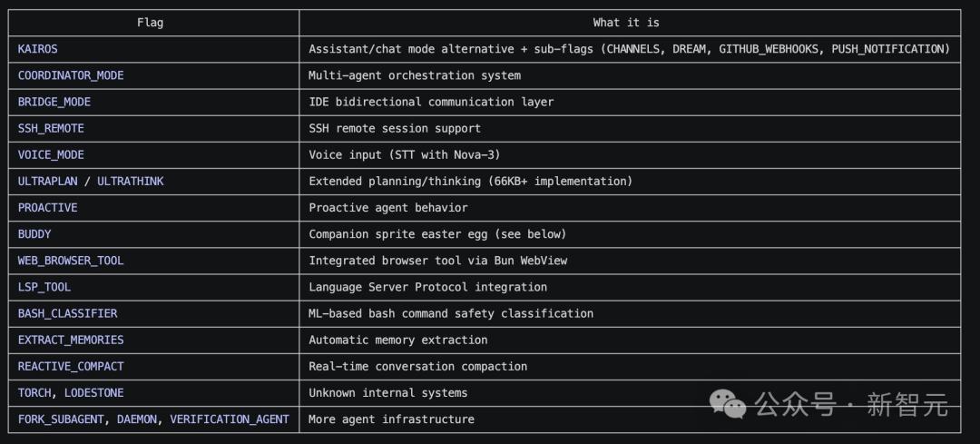Click the BUDDY flag entry
The width and height of the screenshot is (980, 444).
coord(34,234)
